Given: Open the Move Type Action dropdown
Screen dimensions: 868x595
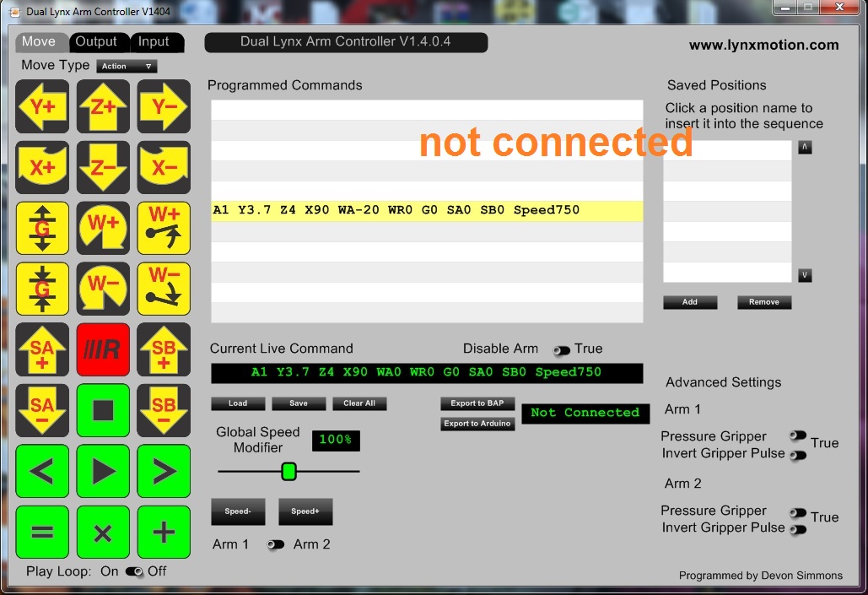Looking at the screenshot, I should (x=127, y=66).
